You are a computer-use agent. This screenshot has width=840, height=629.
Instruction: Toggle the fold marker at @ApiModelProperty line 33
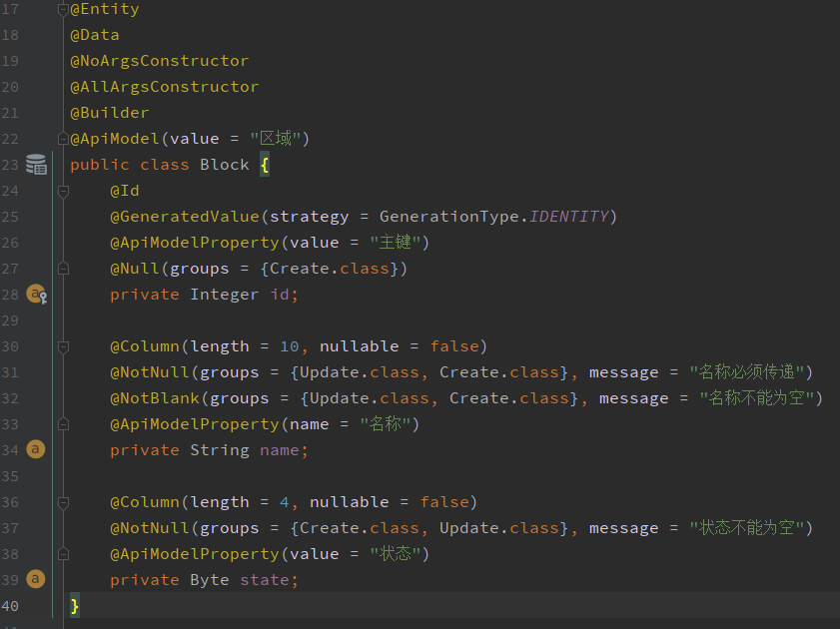[x=63, y=424]
